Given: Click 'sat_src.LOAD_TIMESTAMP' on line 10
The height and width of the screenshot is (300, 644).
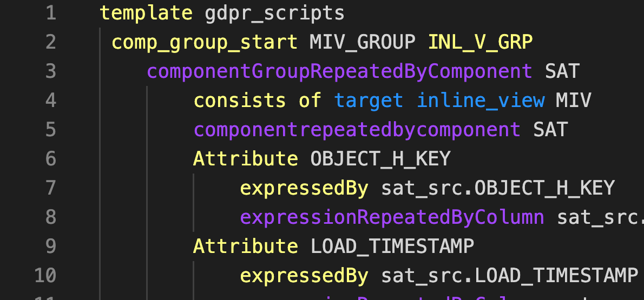Looking at the screenshot, I should coord(510,276).
